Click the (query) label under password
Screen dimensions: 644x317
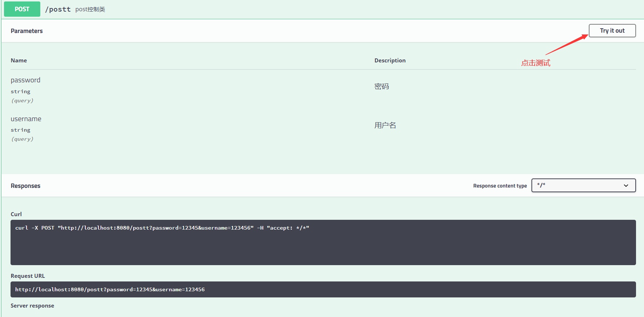pos(22,100)
